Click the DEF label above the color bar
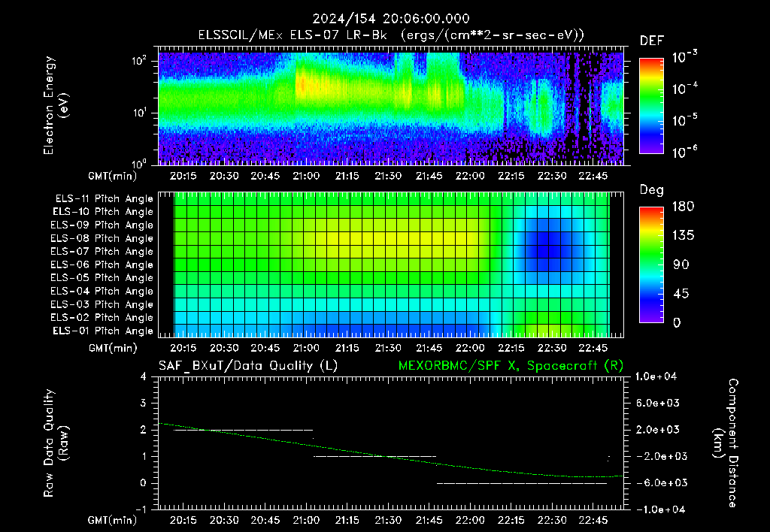This screenshot has height=532, width=770. (x=652, y=41)
